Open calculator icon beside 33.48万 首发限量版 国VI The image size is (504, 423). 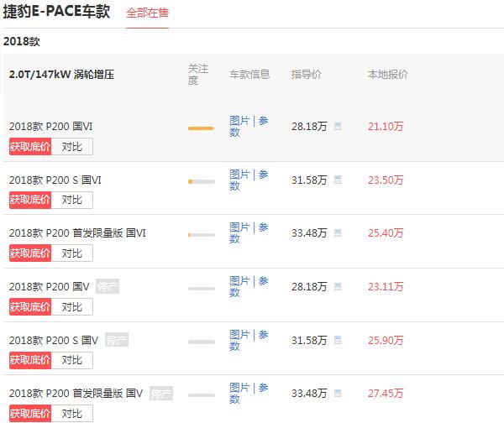point(338,232)
